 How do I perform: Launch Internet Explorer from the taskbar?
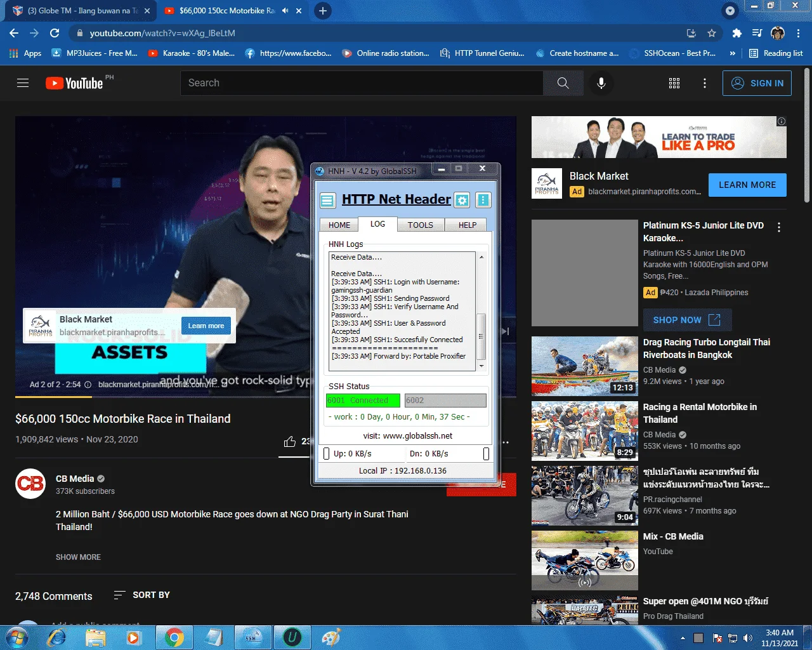(x=56, y=637)
